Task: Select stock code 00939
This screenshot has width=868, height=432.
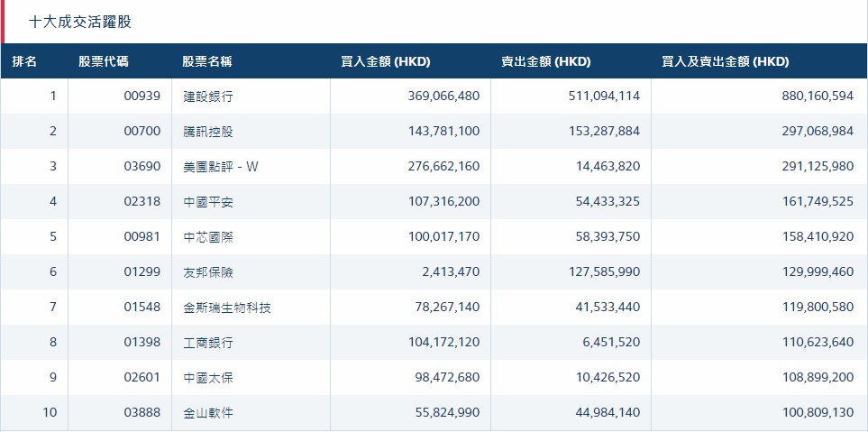Action: tap(142, 96)
